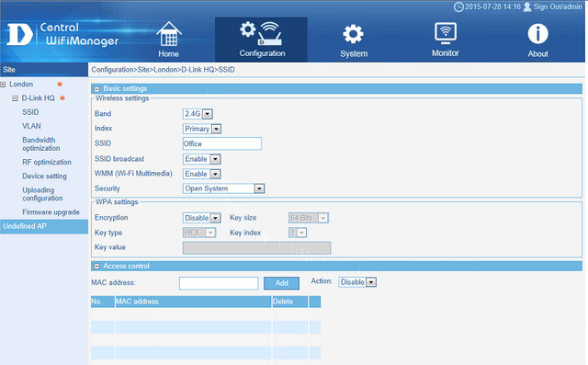Go to the Home house icon

(169, 34)
